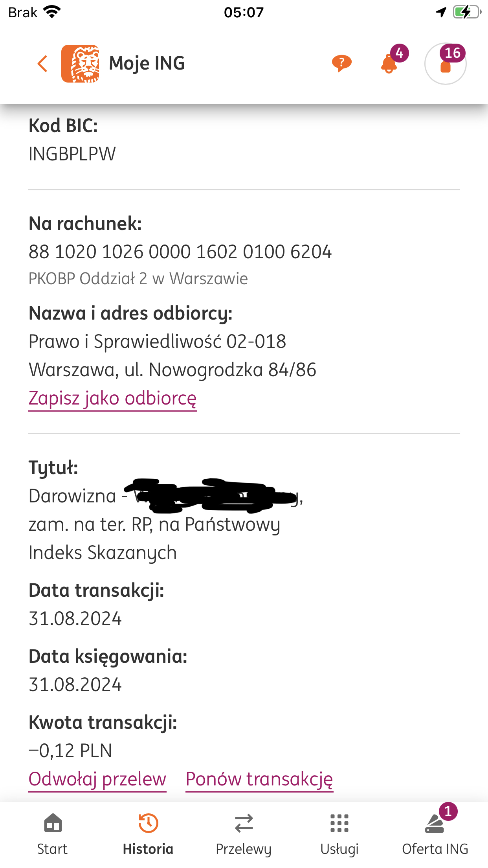The image size is (488, 868).
Task: Tap the 'Moje ING' header title
Action: [x=147, y=63]
